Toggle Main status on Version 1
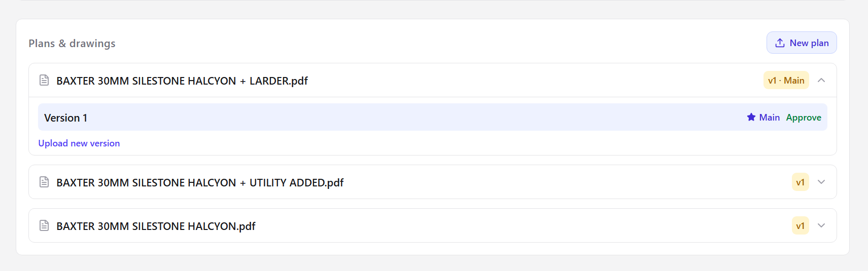 click(x=763, y=118)
